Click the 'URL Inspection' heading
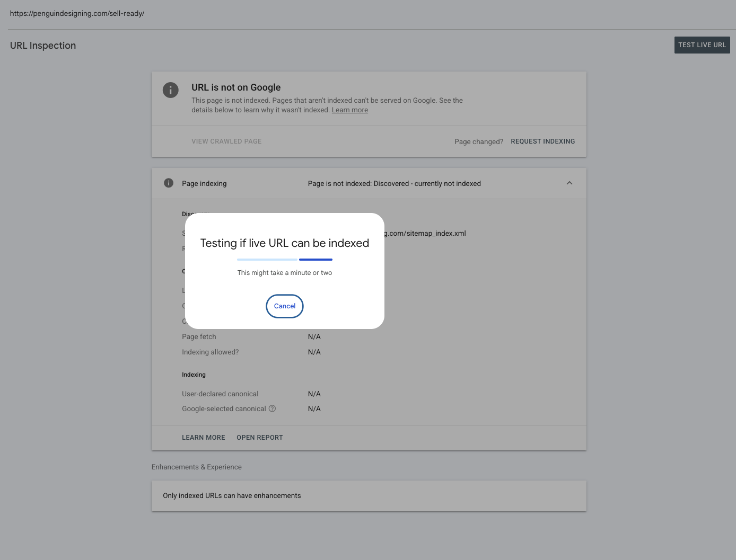The image size is (736, 560). click(43, 46)
